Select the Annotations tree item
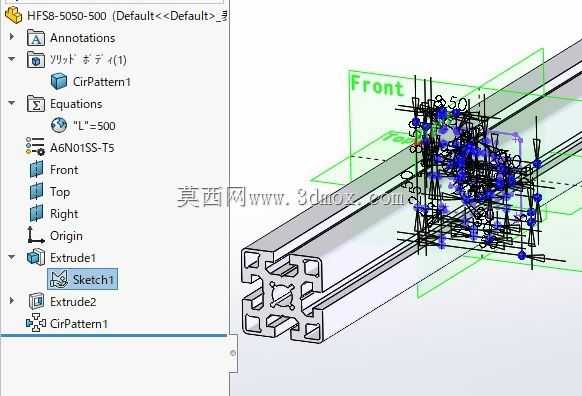Image resolution: width=582 pixels, height=396 pixels. (x=83, y=38)
